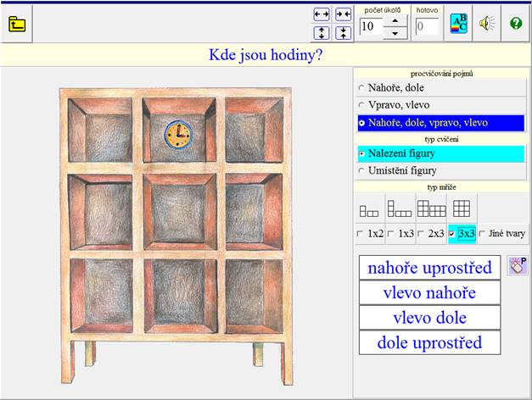The height and width of the screenshot is (400, 532).
Task: Select Nahoře, dole, vpravo, vlevo option
Action: point(440,123)
